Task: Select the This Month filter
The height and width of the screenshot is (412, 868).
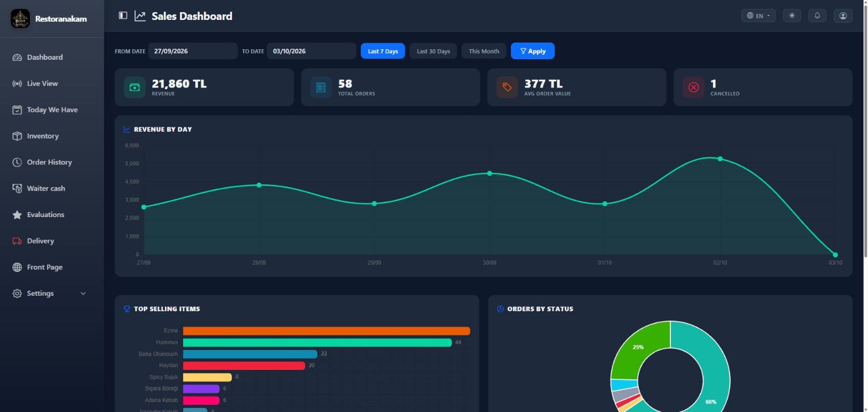Action: point(484,51)
